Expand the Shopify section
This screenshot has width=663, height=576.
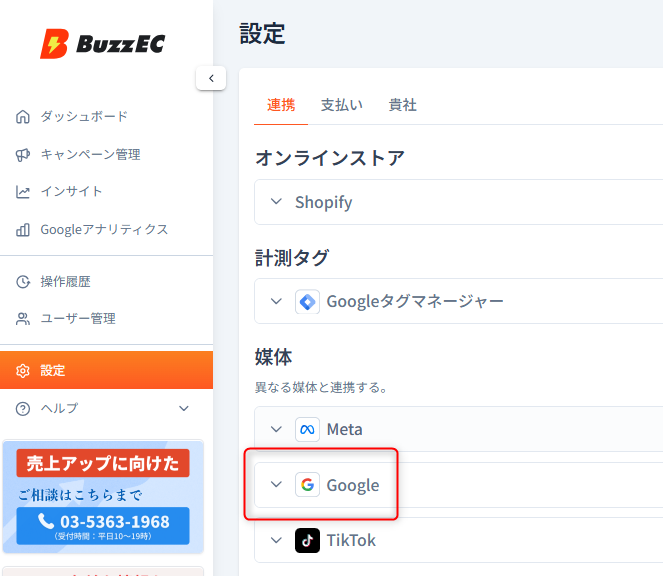(x=277, y=202)
